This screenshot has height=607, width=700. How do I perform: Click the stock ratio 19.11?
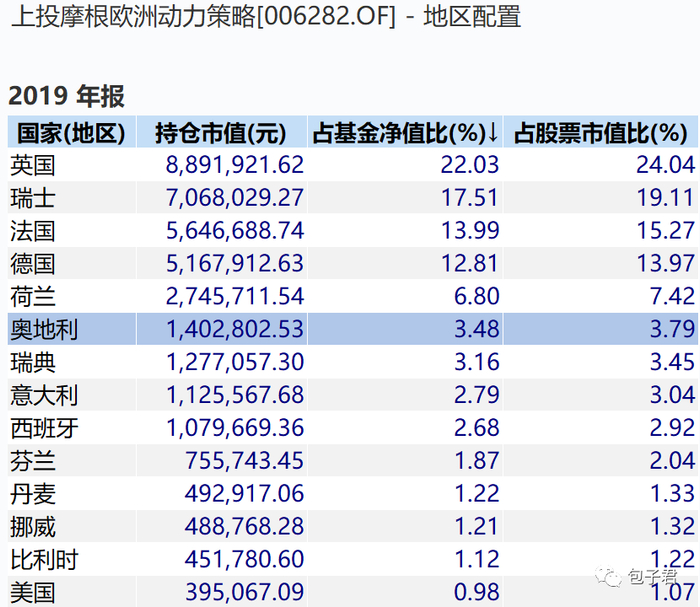pyautogui.click(x=665, y=198)
